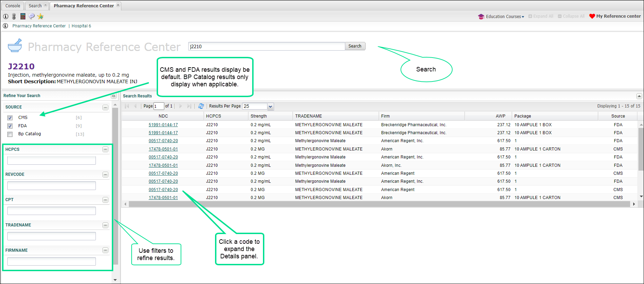The width and height of the screenshot is (644, 284).
Task: Refresh the search results grid
Action: pyautogui.click(x=201, y=106)
